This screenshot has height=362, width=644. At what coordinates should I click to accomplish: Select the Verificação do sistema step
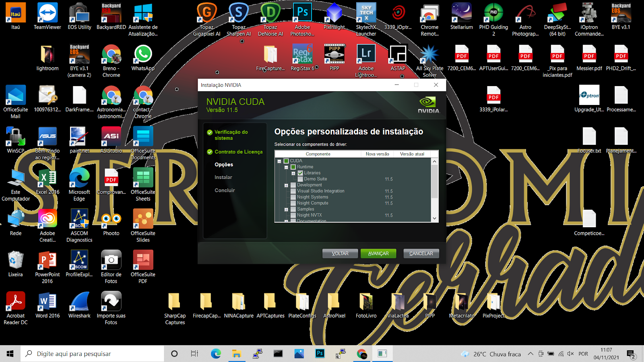coord(231,135)
